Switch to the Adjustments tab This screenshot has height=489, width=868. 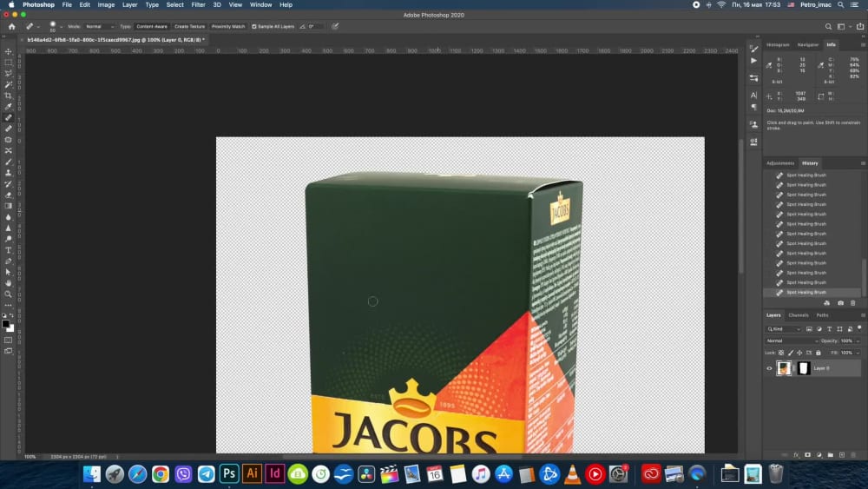tap(780, 163)
